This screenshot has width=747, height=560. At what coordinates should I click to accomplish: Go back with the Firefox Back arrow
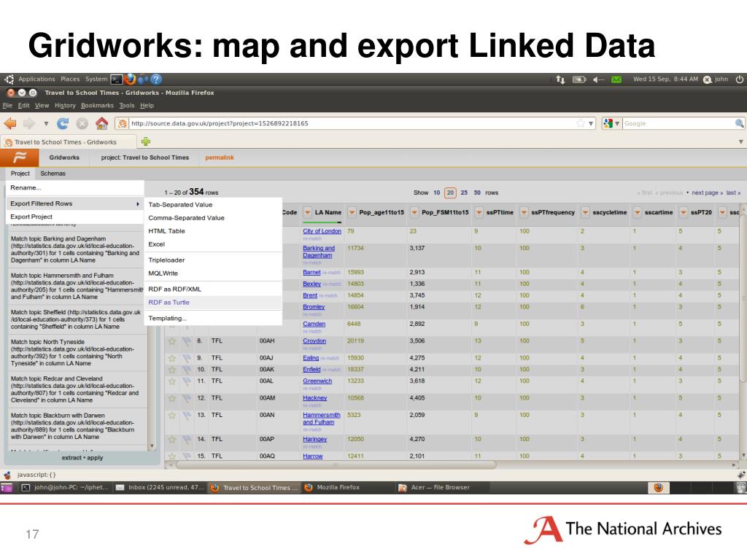[x=10, y=124]
